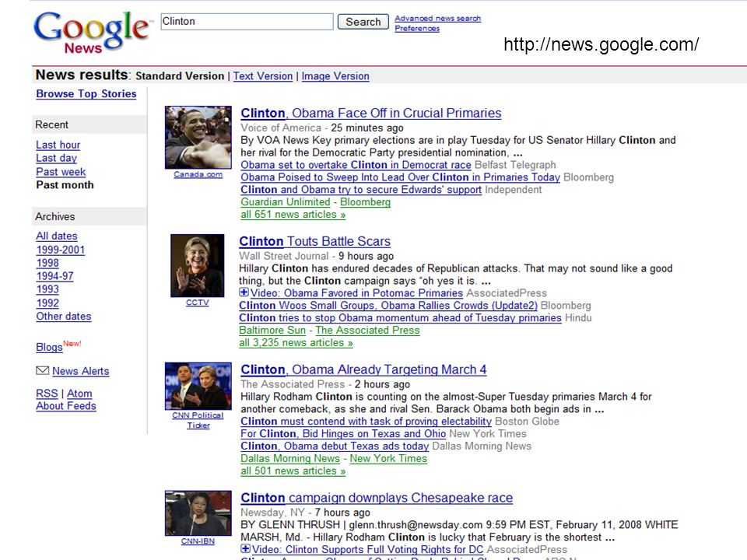Click Obama thumbnail from Canada.com

click(x=198, y=137)
